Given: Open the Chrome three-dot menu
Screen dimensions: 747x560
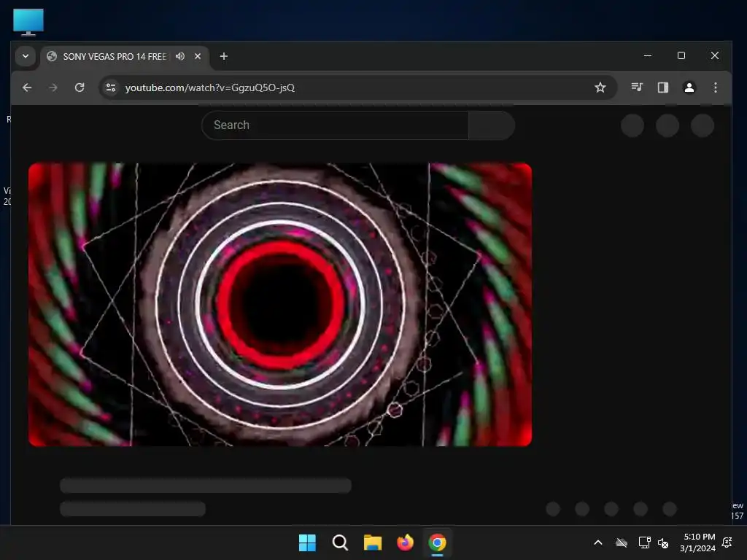Looking at the screenshot, I should [x=715, y=87].
